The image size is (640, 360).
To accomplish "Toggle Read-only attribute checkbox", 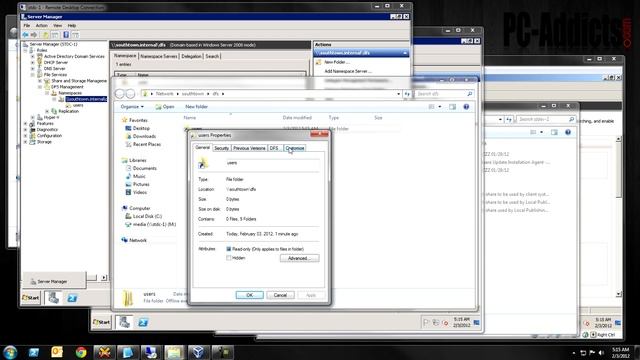I will click(x=229, y=249).
